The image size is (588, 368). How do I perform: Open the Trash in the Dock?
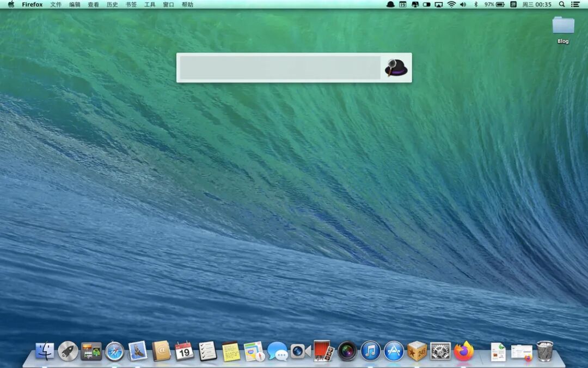click(x=544, y=351)
